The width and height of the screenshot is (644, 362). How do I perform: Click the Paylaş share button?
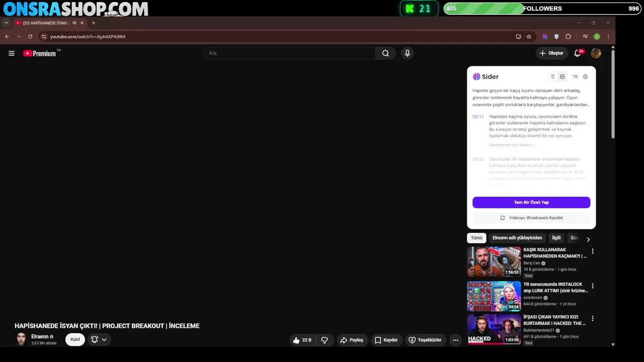352,340
